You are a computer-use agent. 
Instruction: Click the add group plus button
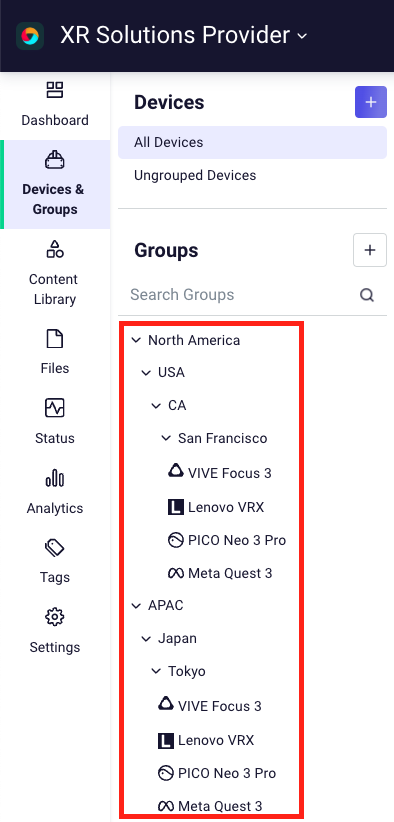370,250
